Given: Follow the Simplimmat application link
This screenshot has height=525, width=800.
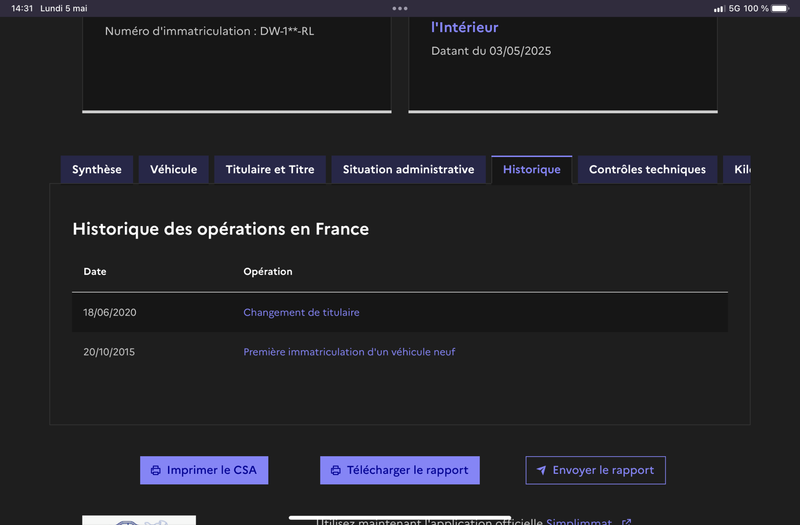Looking at the screenshot, I should 579,521.
